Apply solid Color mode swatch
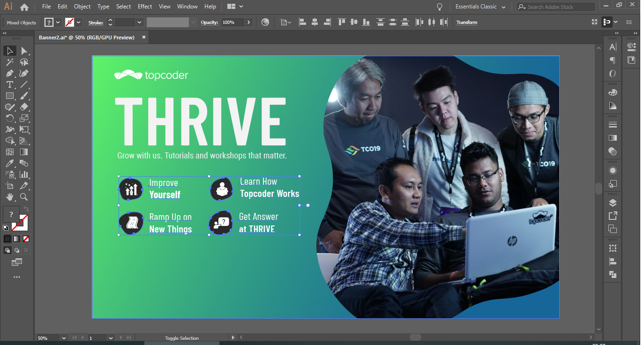This screenshot has height=345, width=644. 7,239
